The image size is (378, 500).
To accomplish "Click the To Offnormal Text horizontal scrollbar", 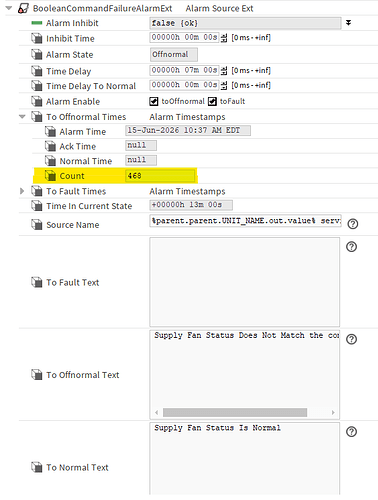I will tap(235, 412).
